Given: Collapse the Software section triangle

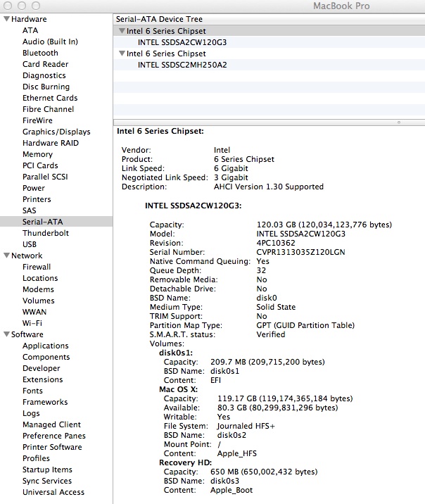Looking at the screenshot, I should pyautogui.click(x=6, y=334).
